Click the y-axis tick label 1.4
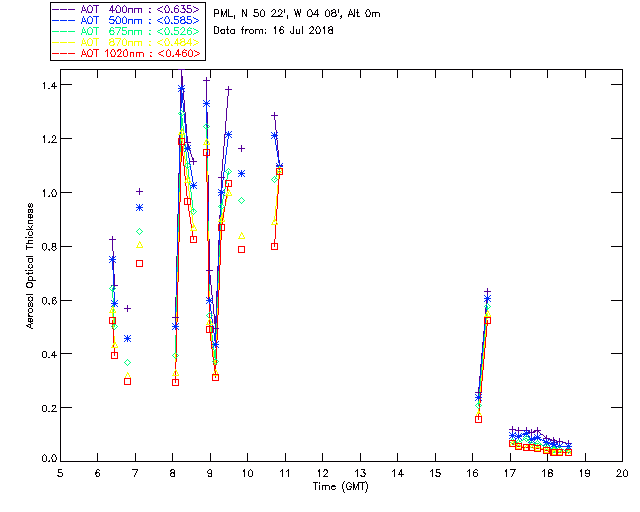Image resolution: width=640 pixels, height=512 pixels. (46, 85)
